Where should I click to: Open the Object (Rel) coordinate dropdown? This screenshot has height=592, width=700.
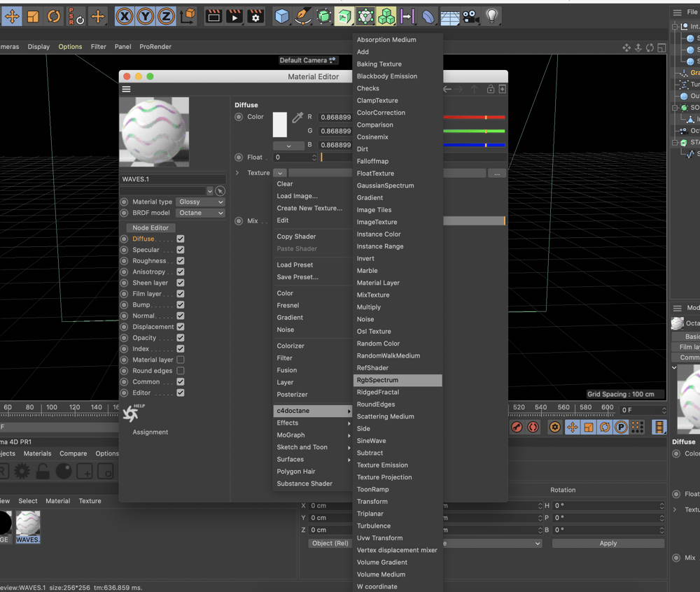tap(330, 544)
